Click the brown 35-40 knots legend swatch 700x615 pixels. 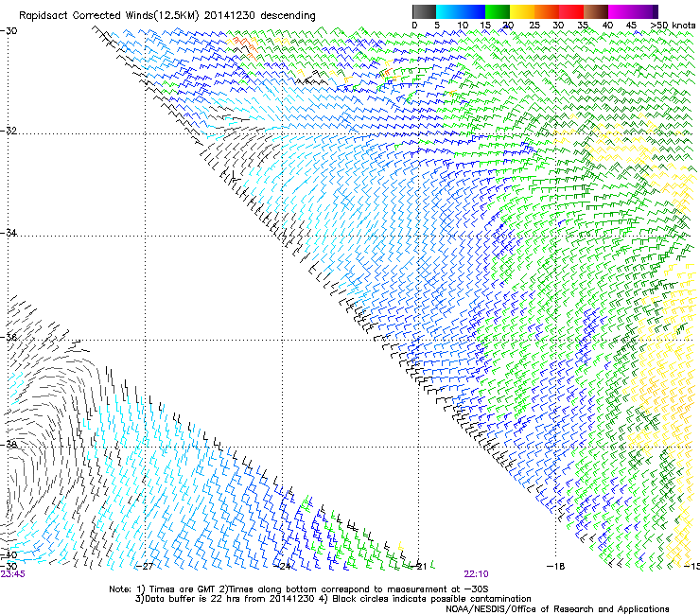pyautogui.click(x=596, y=11)
